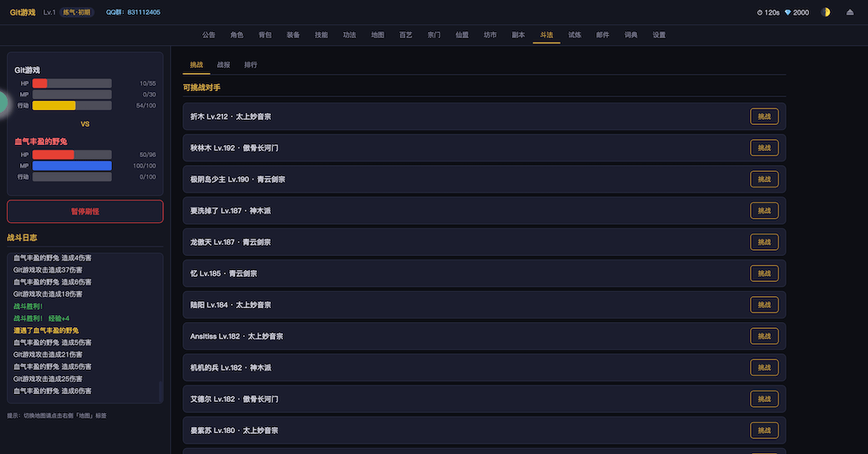Challenge opponent 龙傲天 Lv.187
The image size is (868, 454).
click(x=764, y=242)
